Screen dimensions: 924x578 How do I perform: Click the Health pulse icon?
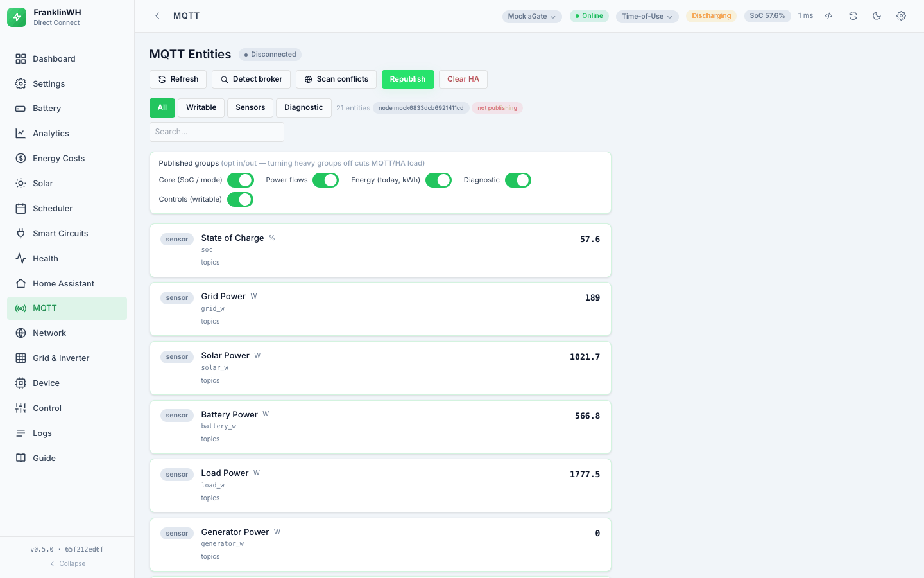tap(21, 259)
